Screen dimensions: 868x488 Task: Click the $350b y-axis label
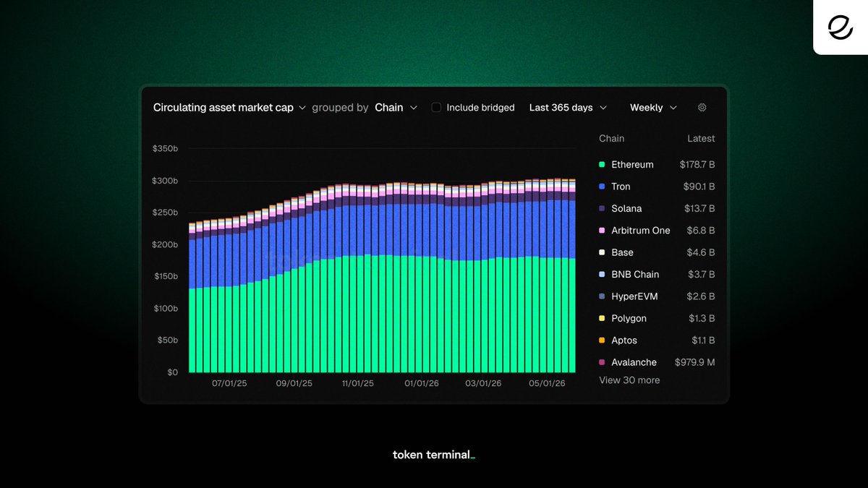pyautogui.click(x=165, y=148)
